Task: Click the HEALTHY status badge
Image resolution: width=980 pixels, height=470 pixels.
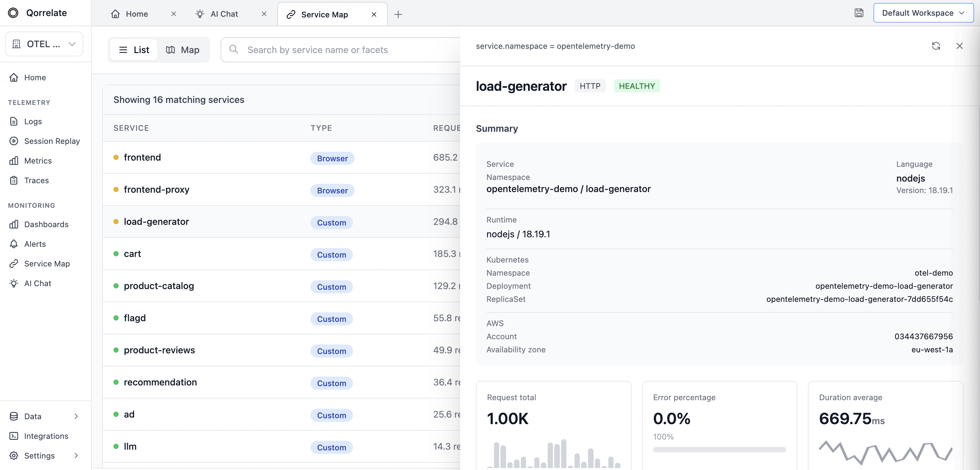Action: pos(637,86)
